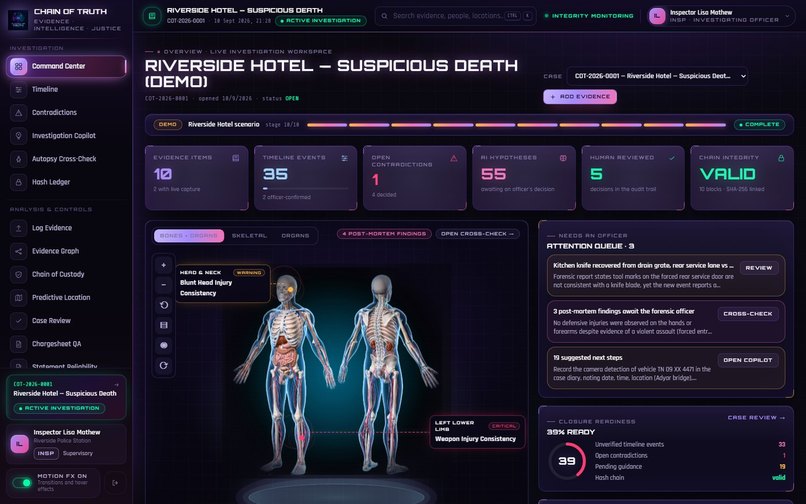Open Hash Ledger lock icon in sidebar
Image resolution: width=806 pixels, height=504 pixels.
pos(19,182)
